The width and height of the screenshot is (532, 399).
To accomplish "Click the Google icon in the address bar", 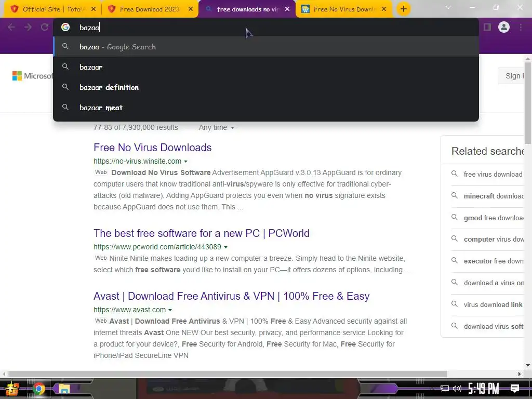I will click(65, 27).
